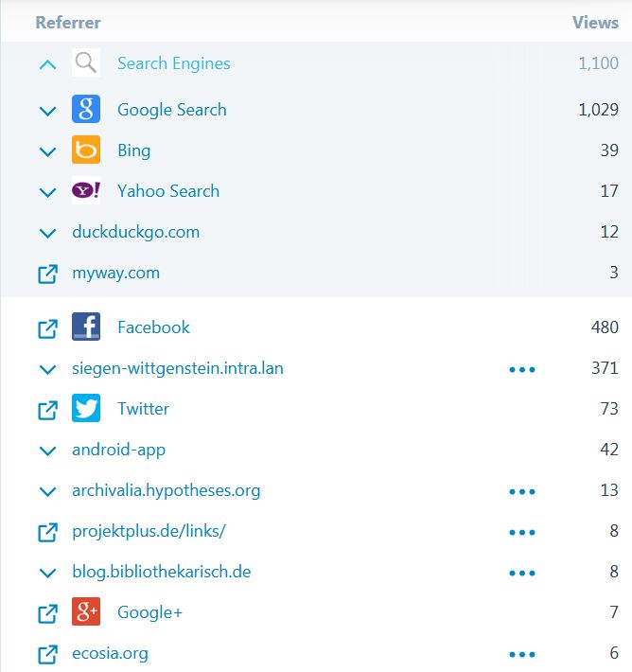The image size is (632, 672).
Task: Click the blue Google Search icon
Action: (86, 109)
